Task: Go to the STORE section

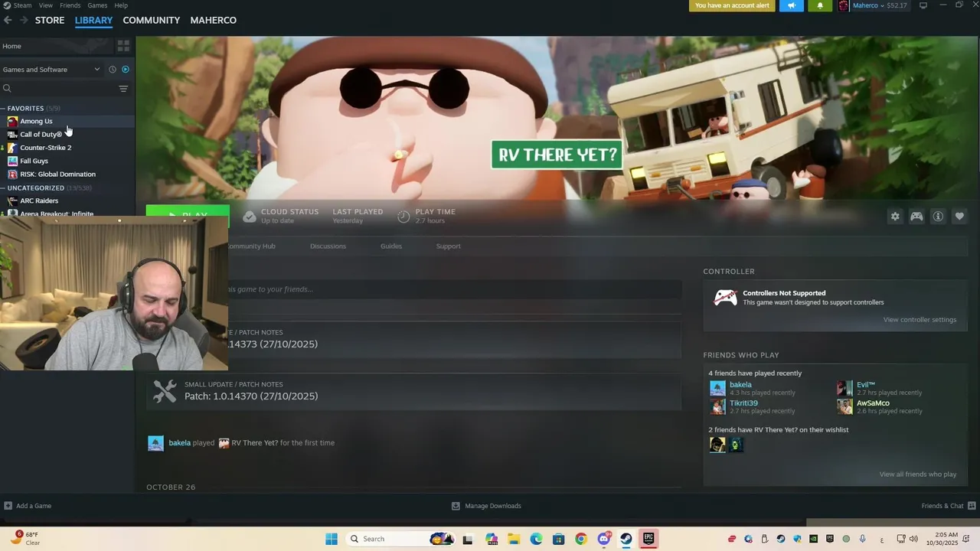Action: (50, 20)
